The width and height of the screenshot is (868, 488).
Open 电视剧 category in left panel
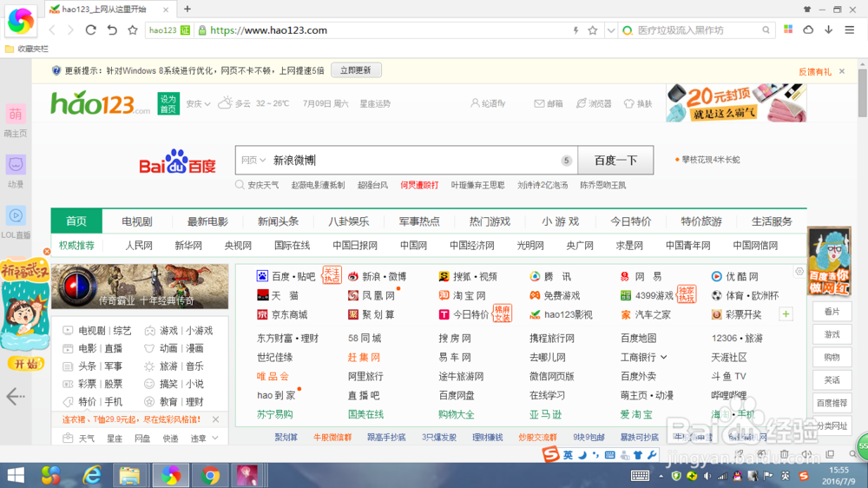92,331
